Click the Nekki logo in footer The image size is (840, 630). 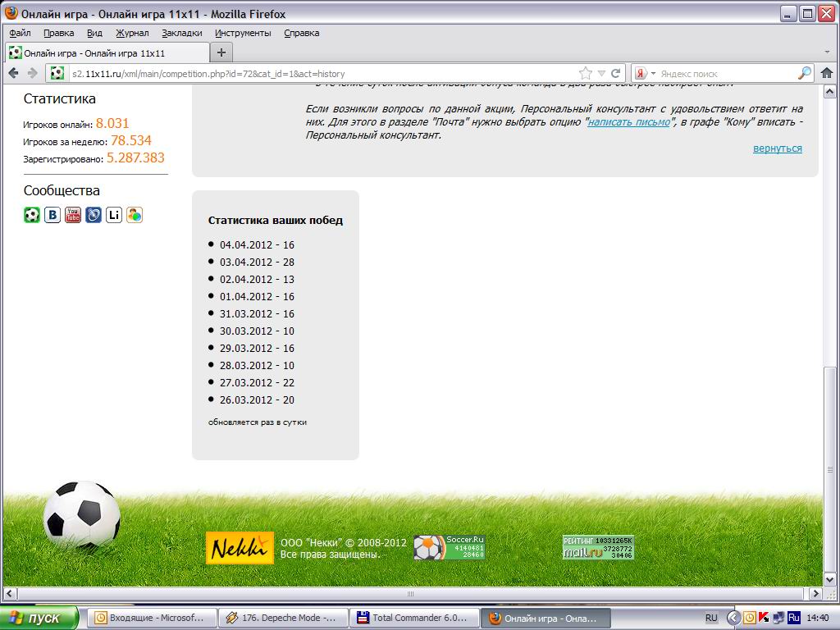tap(240, 548)
